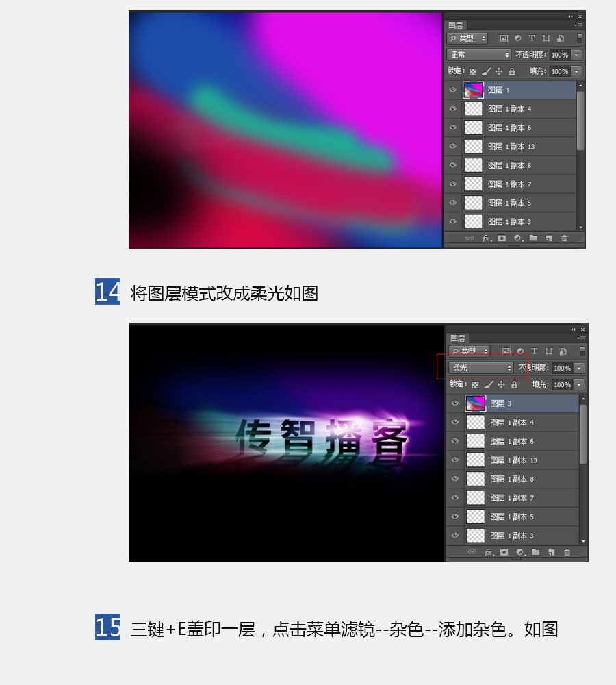The height and width of the screenshot is (685, 616).
Task: Toggle visibility of 图层 1 副本 8 in lower panel
Action: [x=455, y=479]
